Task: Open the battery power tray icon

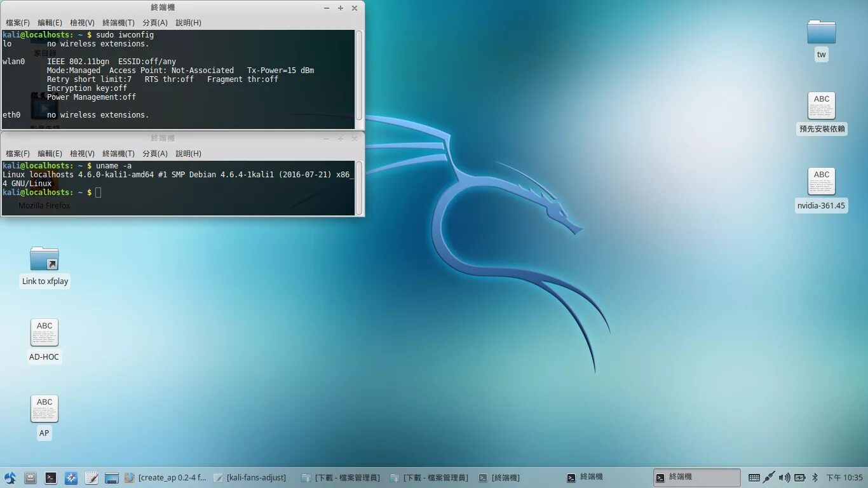Action: (x=800, y=478)
